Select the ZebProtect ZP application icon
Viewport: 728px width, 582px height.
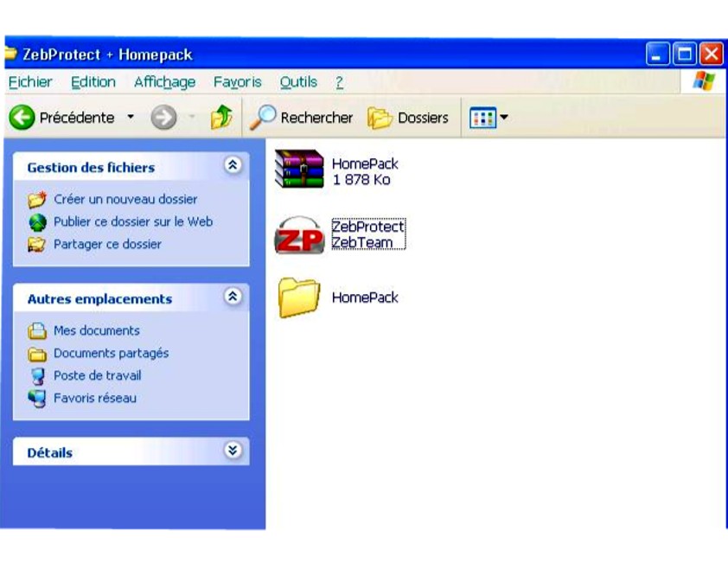(x=299, y=235)
